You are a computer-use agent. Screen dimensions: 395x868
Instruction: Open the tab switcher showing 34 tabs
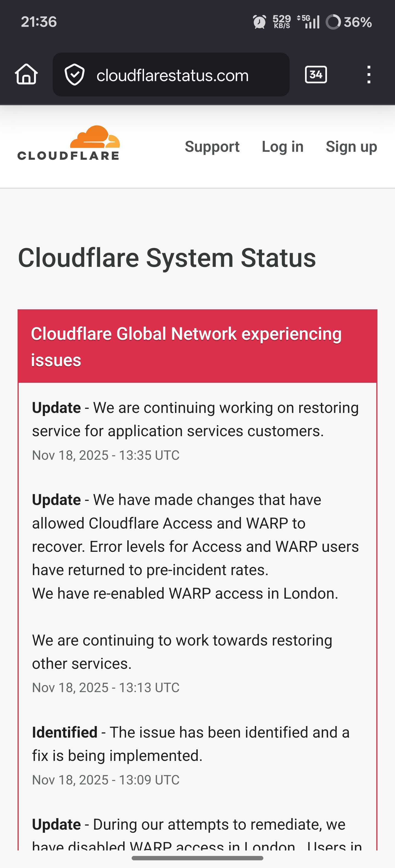tap(315, 75)
